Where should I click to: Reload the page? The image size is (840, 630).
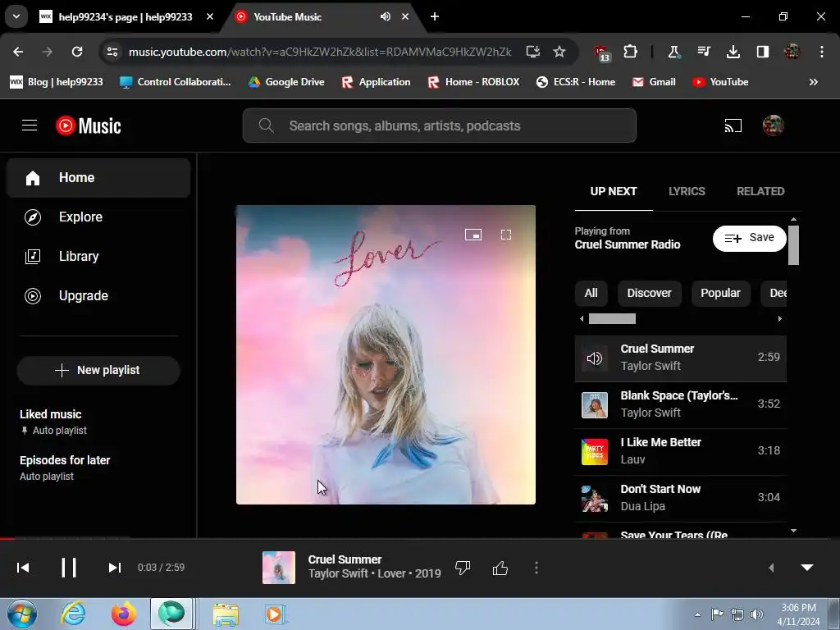[x=77, y=52]
